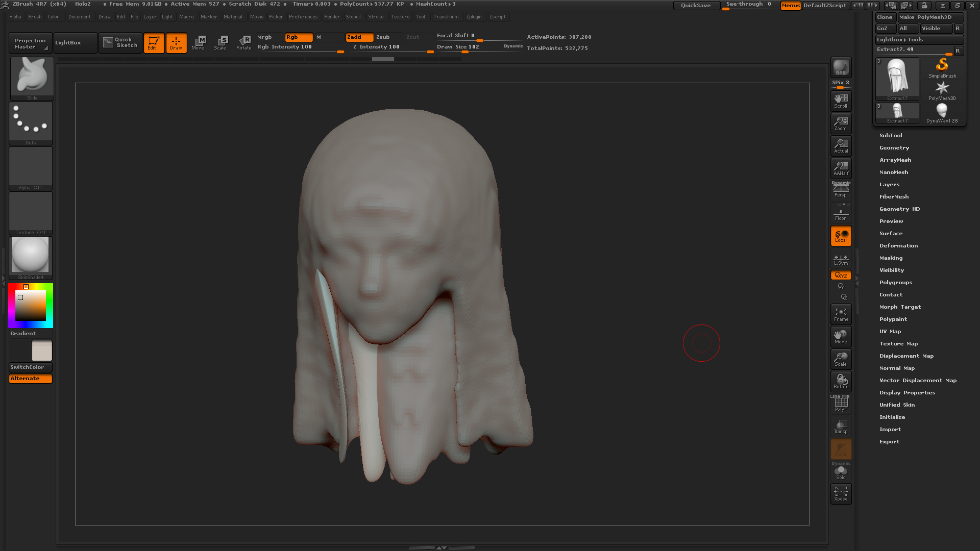Click the BPR render icon
Viewport: 980px width, 551px height.
(841, 67)
